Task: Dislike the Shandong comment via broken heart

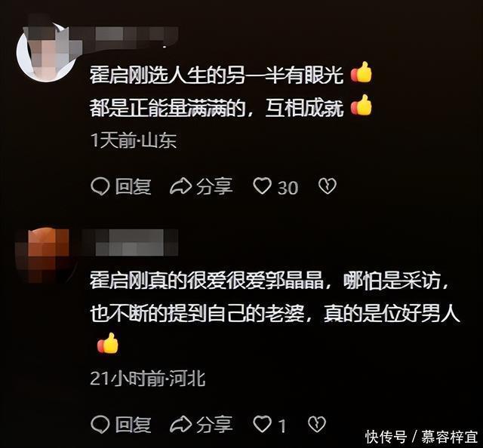Action: (x=327, y=186)
